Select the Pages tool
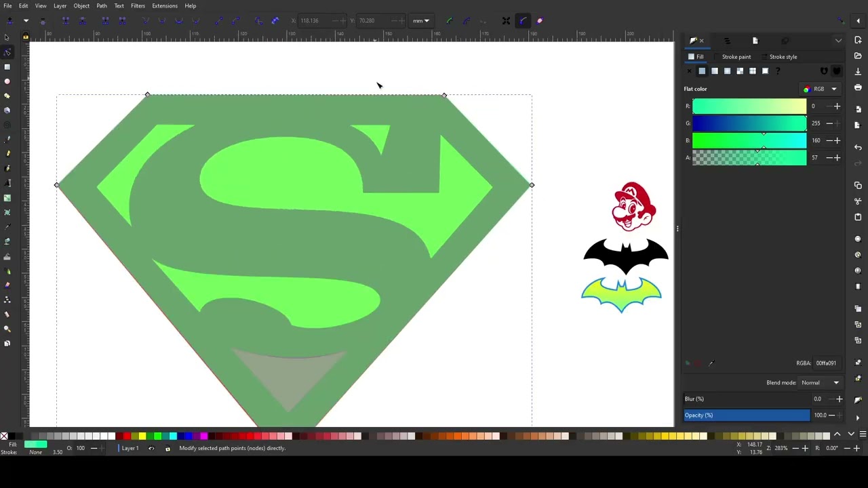Image resolution: width=868 pixels, height=488 pixels. pos(7,343)
